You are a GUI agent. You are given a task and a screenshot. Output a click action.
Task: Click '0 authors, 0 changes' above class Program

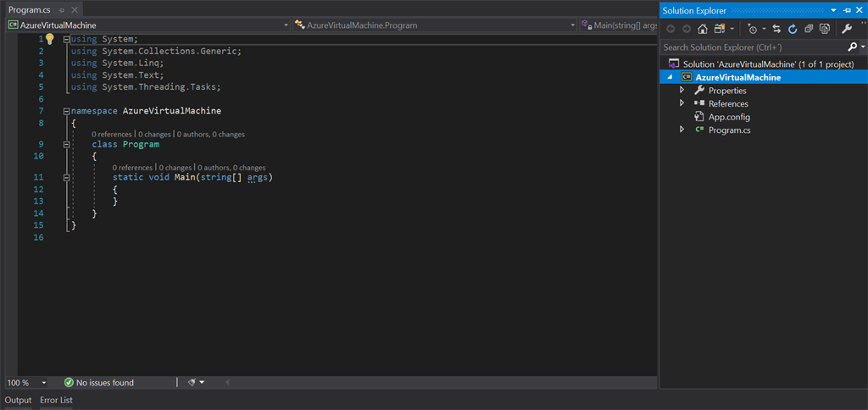[x=211, y=134]
